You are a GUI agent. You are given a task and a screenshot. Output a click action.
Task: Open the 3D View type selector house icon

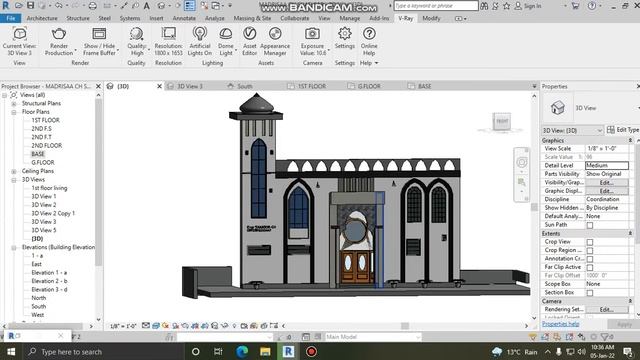[558, 108]
